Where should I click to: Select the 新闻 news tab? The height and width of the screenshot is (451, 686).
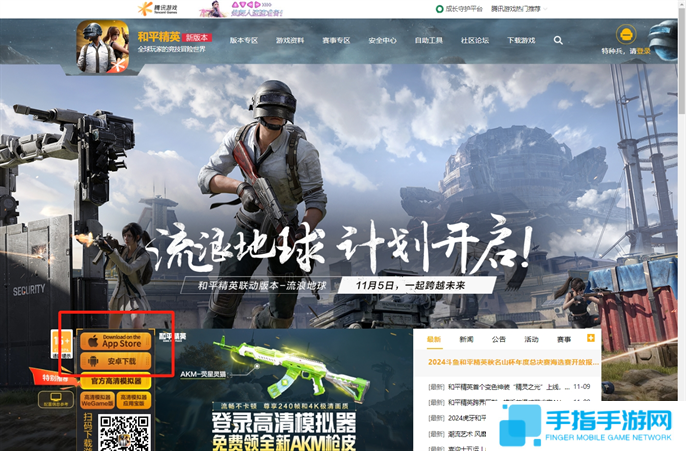click(x=466, y=339)
